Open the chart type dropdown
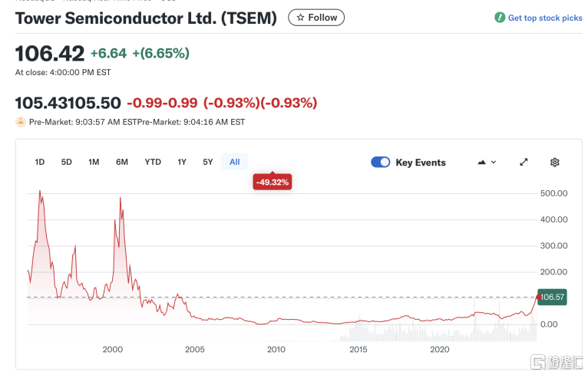 click(x=487, y=162)
